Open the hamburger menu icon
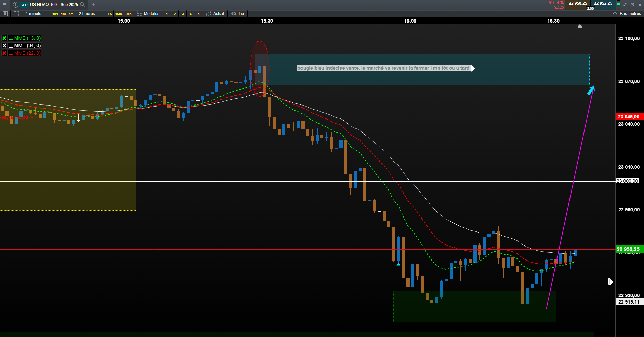The width and height of the screenshot is (644, 337). coord(5,5)
